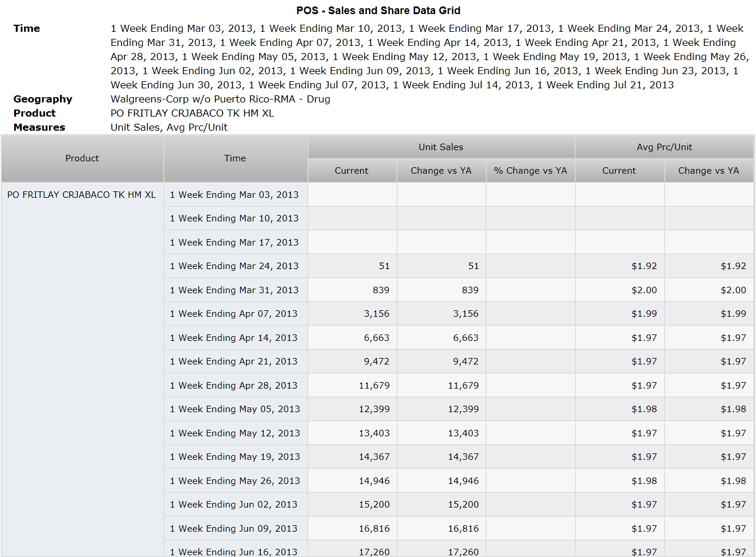Click Current unit sales value 3,156

coord(352,314)
